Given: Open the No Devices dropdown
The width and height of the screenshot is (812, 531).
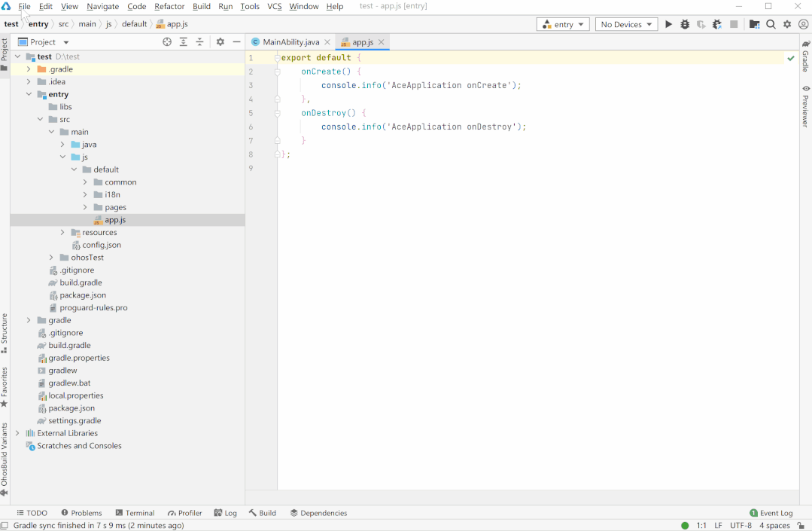Looking at the screenshot, I should (627, 24).
